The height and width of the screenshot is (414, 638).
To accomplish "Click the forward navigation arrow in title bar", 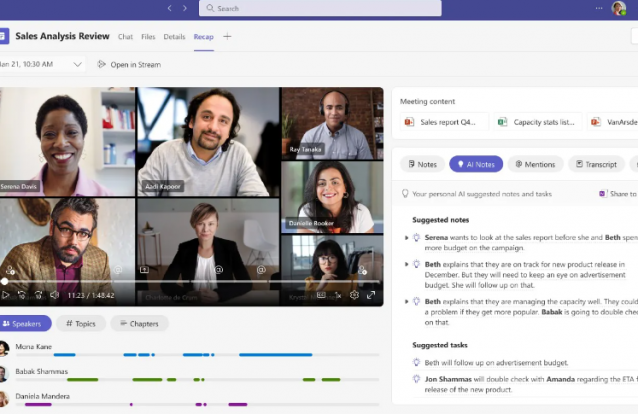I will tap(184, 8).
